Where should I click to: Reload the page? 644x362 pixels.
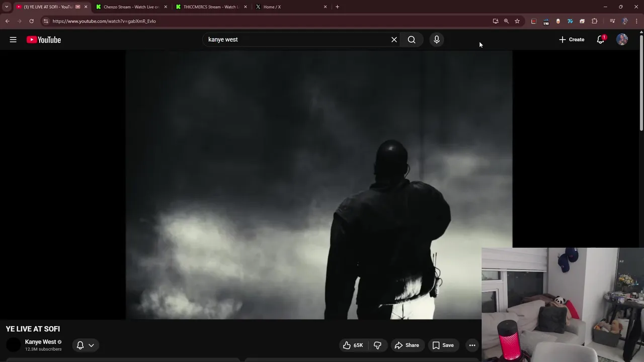31,21
